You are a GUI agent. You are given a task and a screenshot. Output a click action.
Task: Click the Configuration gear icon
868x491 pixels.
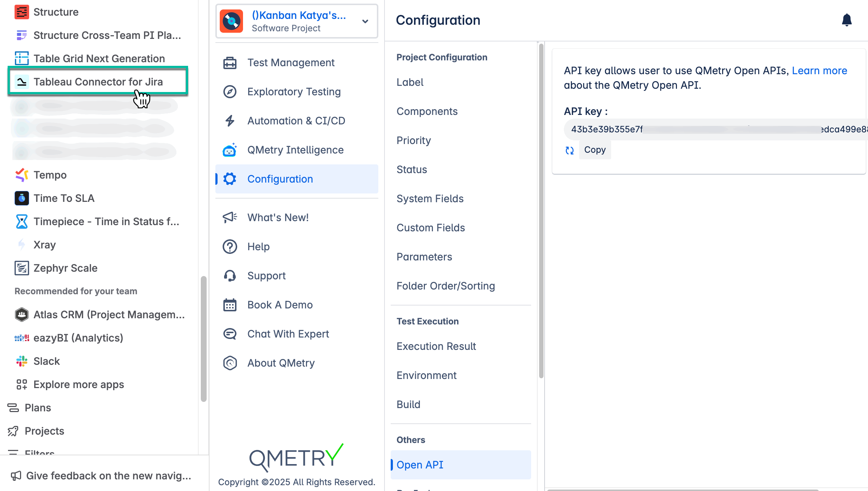pos(230,179)
